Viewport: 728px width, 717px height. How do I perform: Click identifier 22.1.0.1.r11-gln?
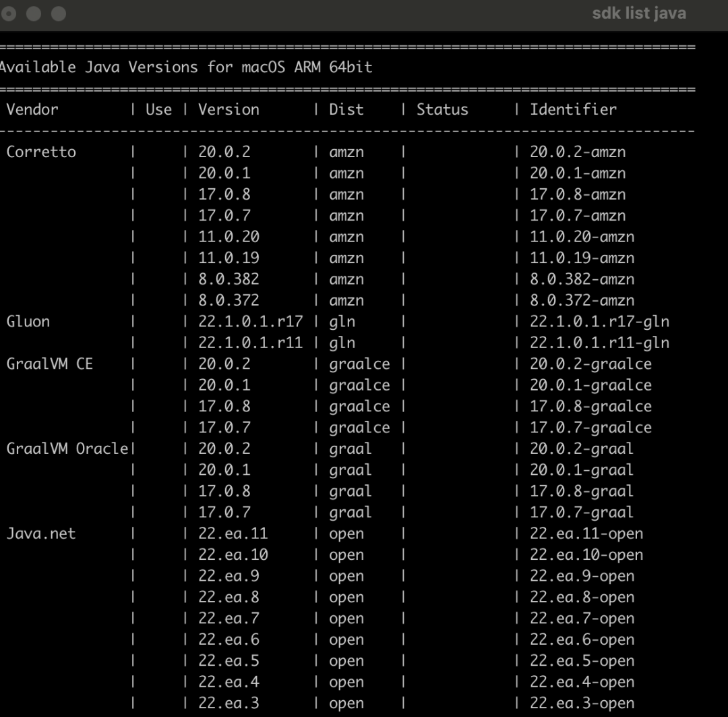[x=600, y=343]
